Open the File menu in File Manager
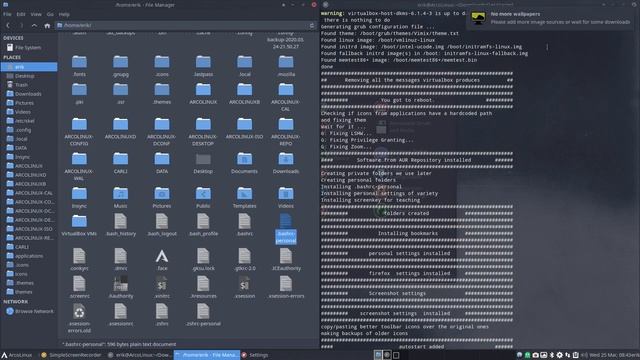The height and width of the screenshot is (360, 640). (x=7, y=14)
